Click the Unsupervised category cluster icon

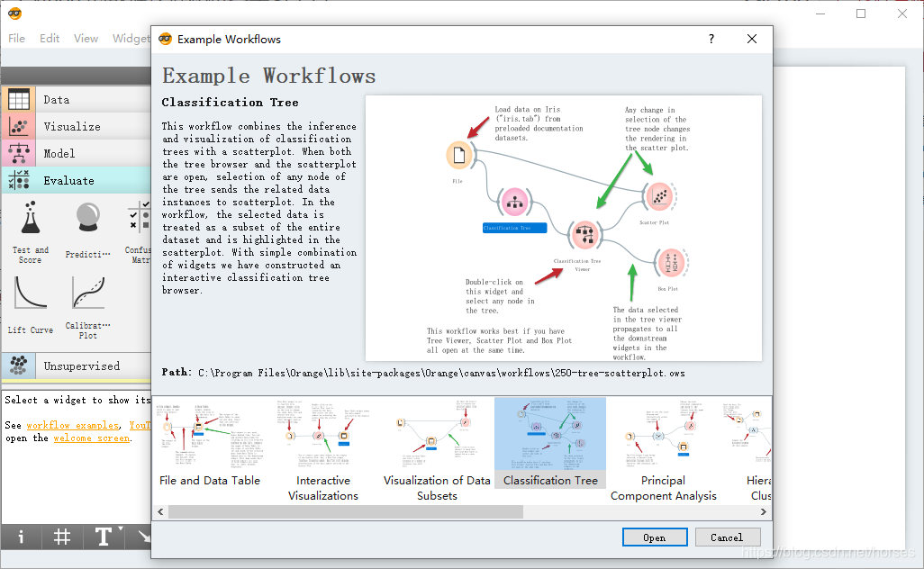tap(19, 366)
